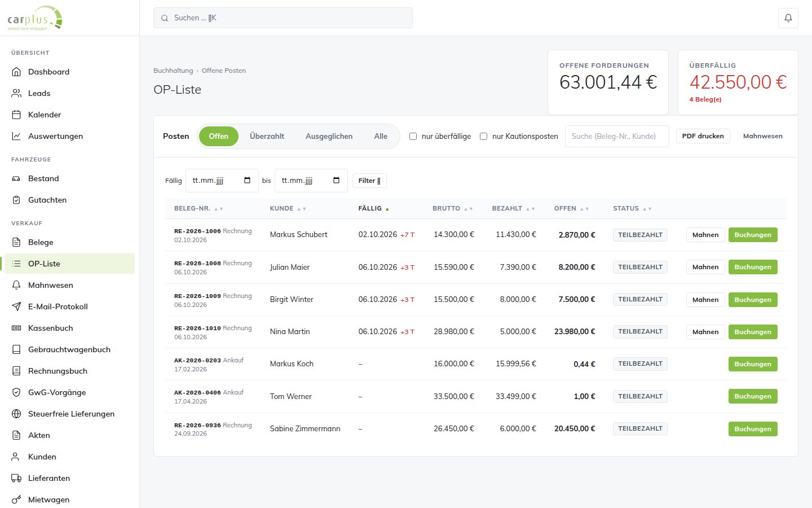Sort the table by Brutto column
Image resolution: width=812 pixels, height=508 pixels.
(x=452, y=208)
